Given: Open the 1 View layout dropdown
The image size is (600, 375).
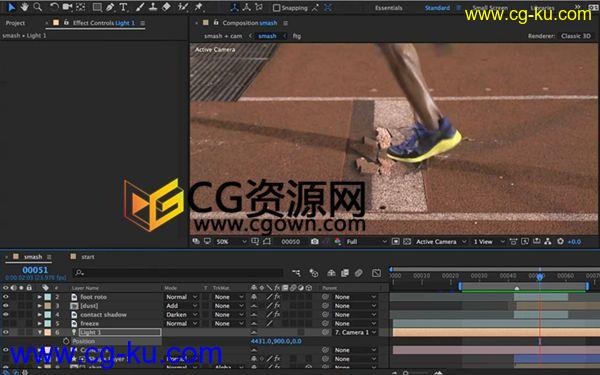Looking at the screenshot, I should pos(489,242).
